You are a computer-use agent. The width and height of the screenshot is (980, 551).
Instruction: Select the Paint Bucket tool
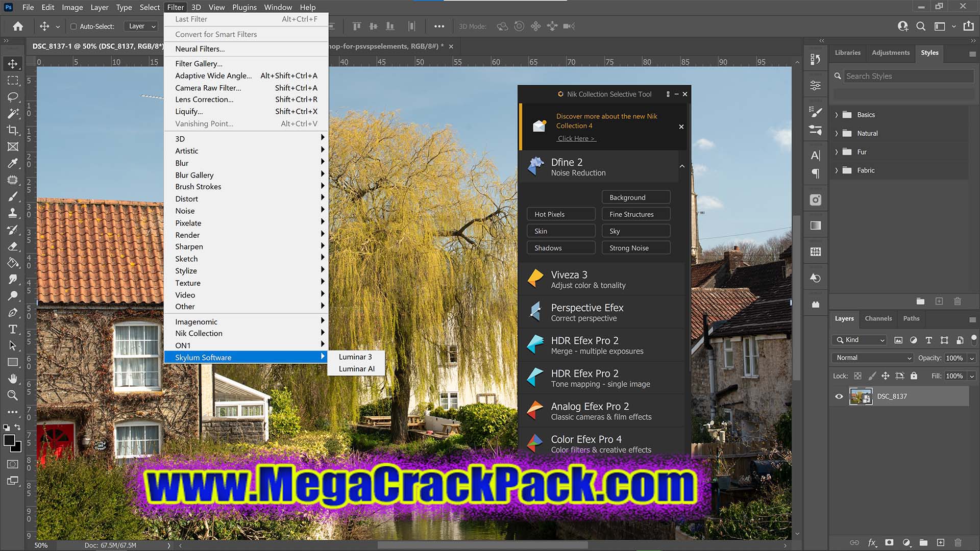[x=13, y=263]
